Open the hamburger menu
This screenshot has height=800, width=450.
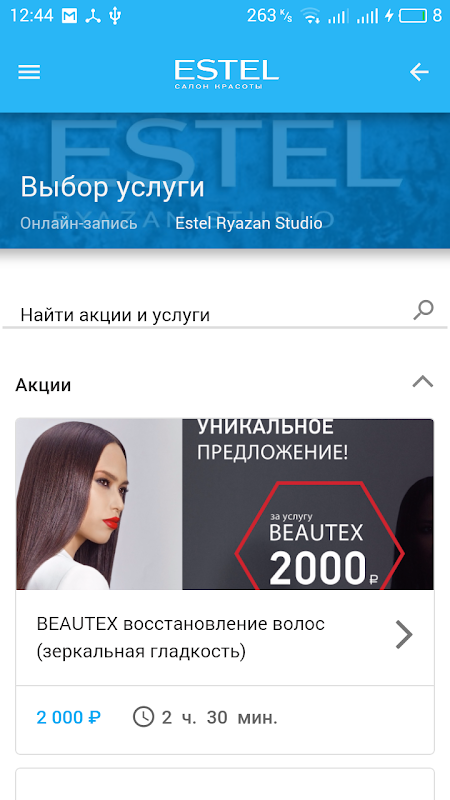pos(29,72)
